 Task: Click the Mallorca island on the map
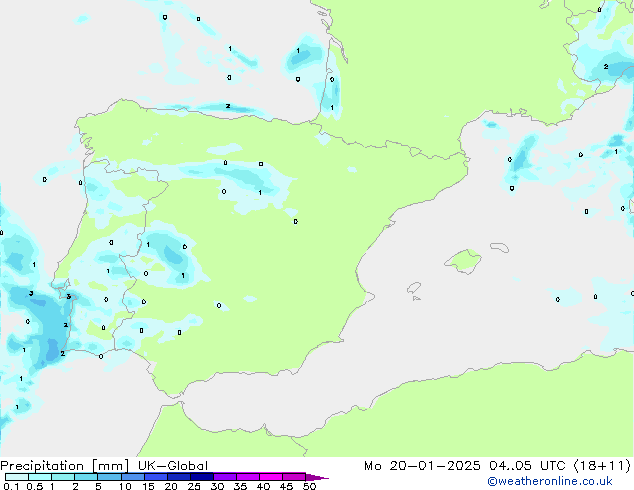(463, 261)
